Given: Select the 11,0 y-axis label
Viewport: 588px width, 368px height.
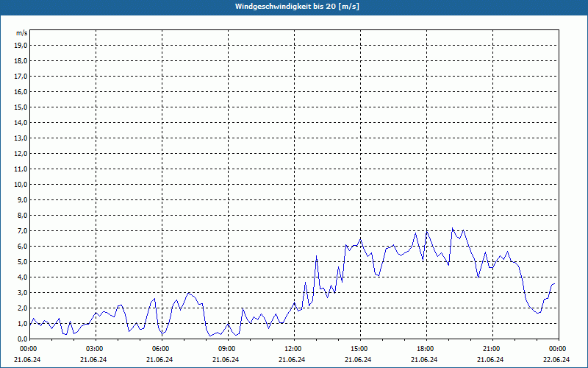Looking at the screenshot, I should 21,169.
